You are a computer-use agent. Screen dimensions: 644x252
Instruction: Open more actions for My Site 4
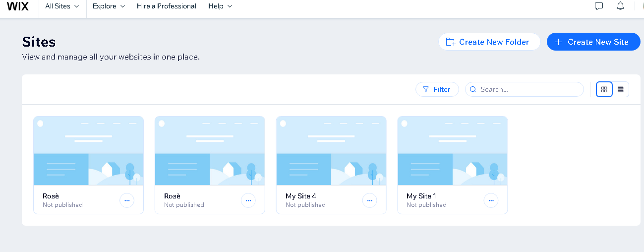[x=369, y=200]
